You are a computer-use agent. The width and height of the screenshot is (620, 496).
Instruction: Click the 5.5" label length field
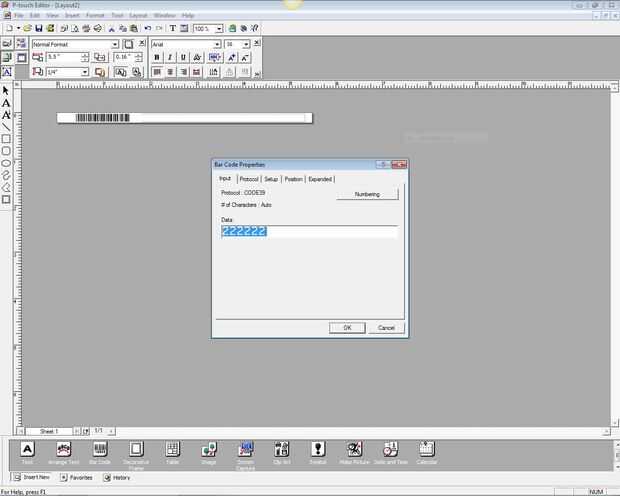[x=64, y=57]
